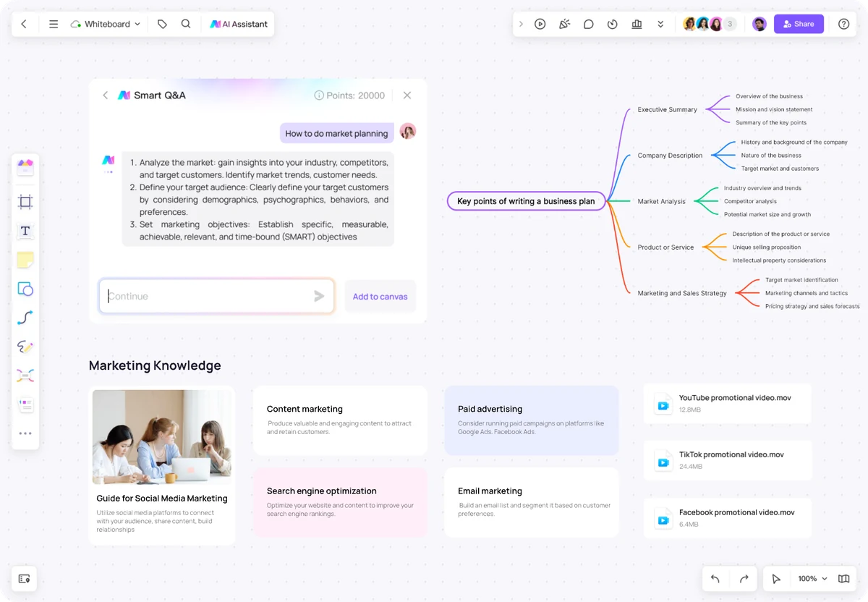
Task: Select the Market Analysis node
Action: coord(661,201)
